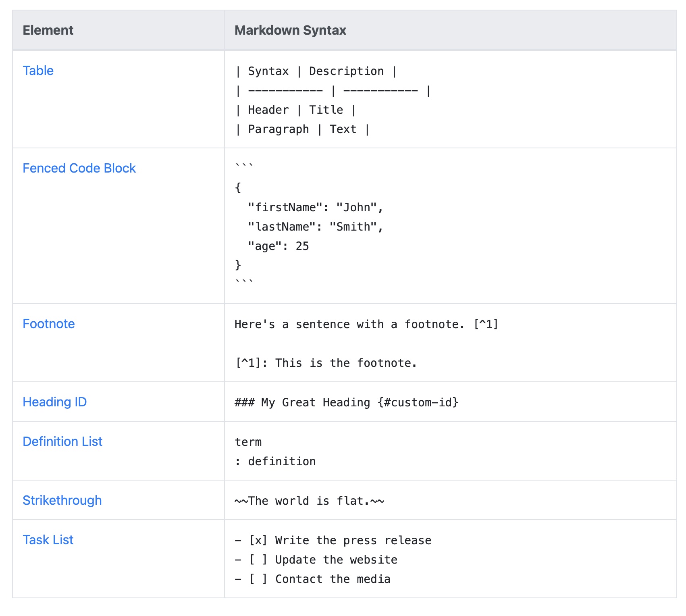Viewport: 686px width, 616px height.
Task: Click 'Here's a sentence with a footnote.' text
Action: coord(350,325)
